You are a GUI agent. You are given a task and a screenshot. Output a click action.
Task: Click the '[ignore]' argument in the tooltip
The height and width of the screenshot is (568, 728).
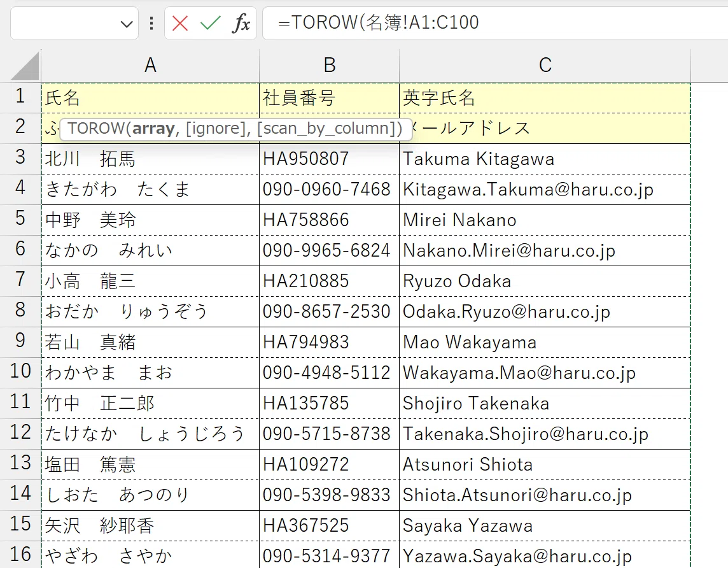(216, 128)
